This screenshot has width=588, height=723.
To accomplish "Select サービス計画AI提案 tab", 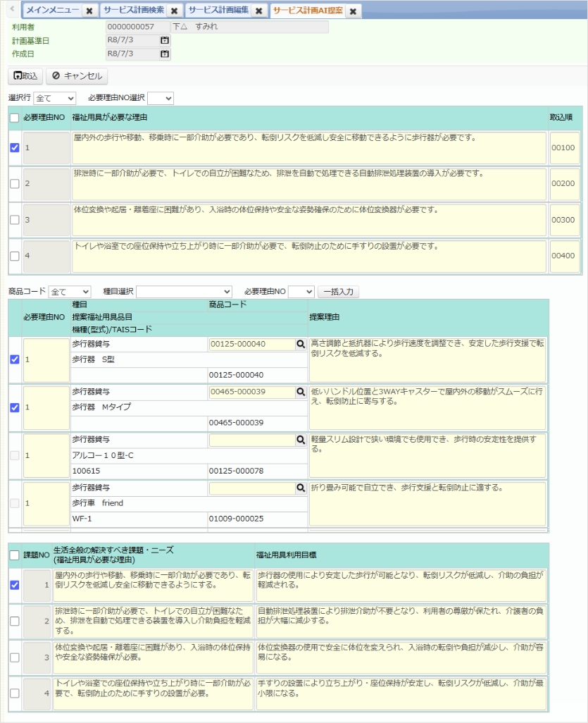I will click(308, 10).
